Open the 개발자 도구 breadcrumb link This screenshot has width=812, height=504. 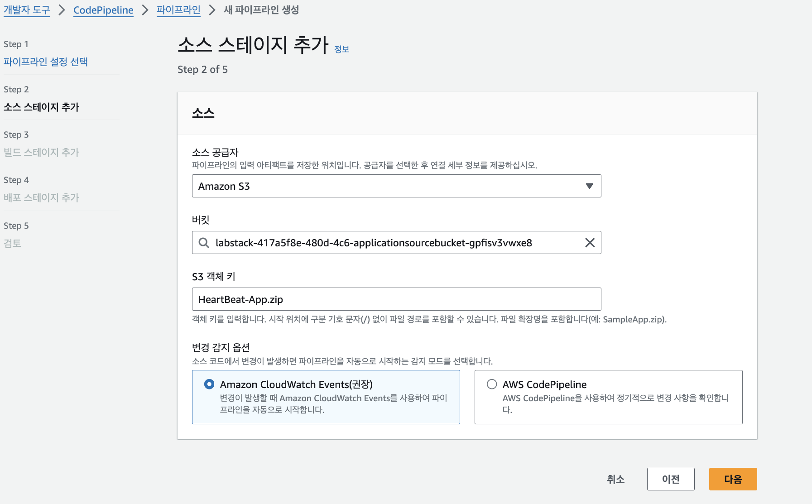pos(27,10)
